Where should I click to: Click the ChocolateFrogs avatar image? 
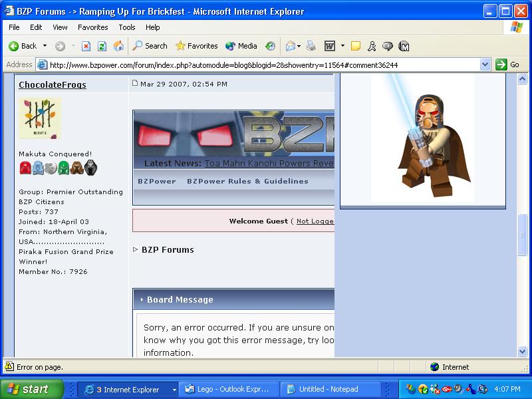40,118
